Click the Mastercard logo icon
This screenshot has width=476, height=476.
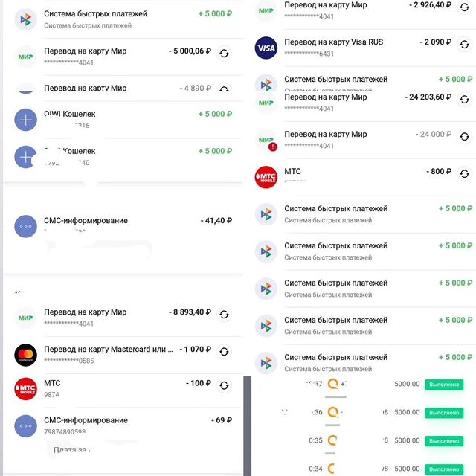[26, 355]
